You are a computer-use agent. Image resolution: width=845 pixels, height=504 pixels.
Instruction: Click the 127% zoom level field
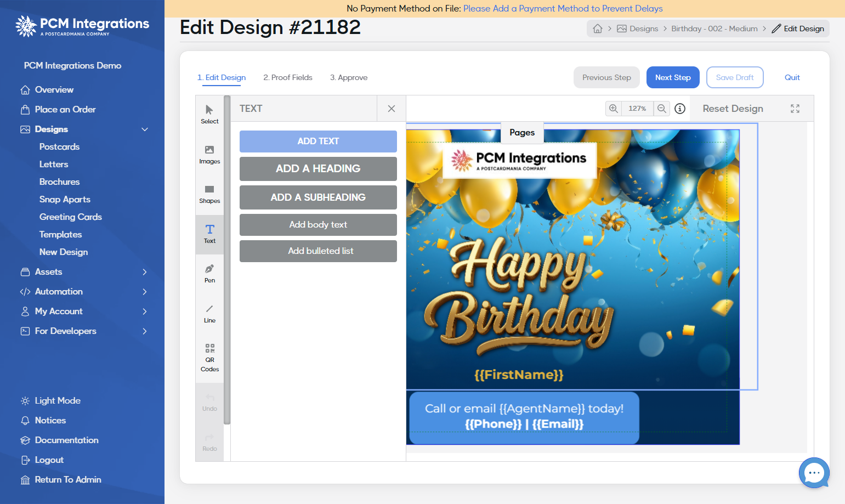coord(637,109)
